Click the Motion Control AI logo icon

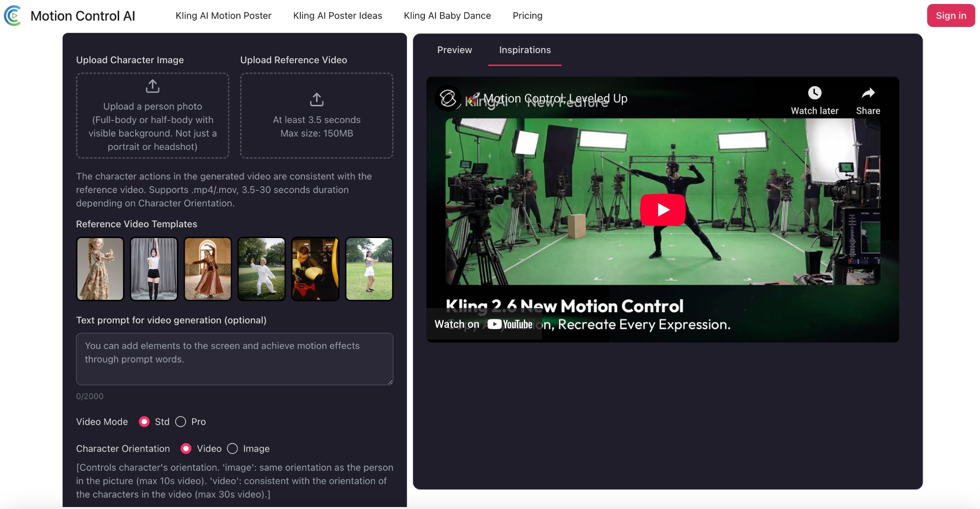(13, 16)
